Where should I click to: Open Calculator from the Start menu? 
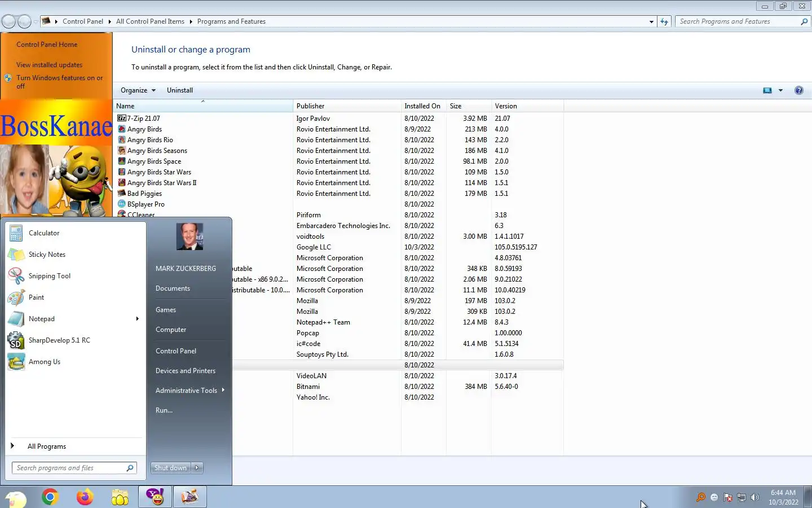[76, 233]
